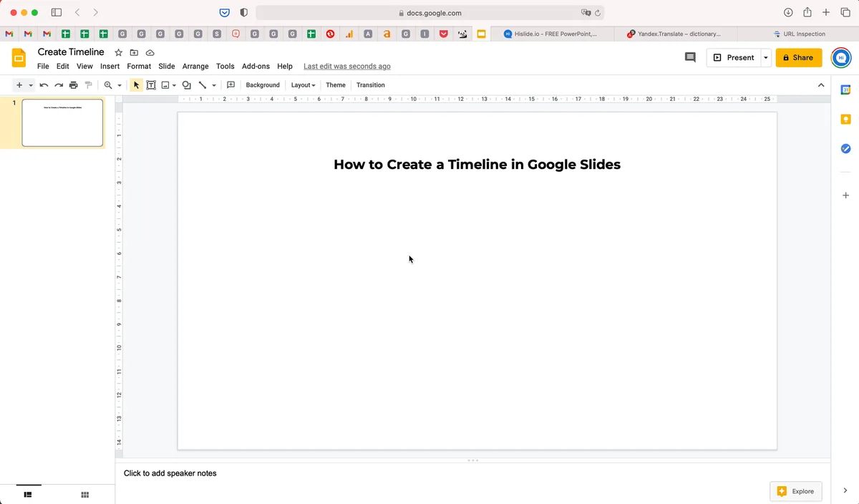Click the speaker notes field
Viewport: 859px width, 504px height.
click(x=472, y=473)
